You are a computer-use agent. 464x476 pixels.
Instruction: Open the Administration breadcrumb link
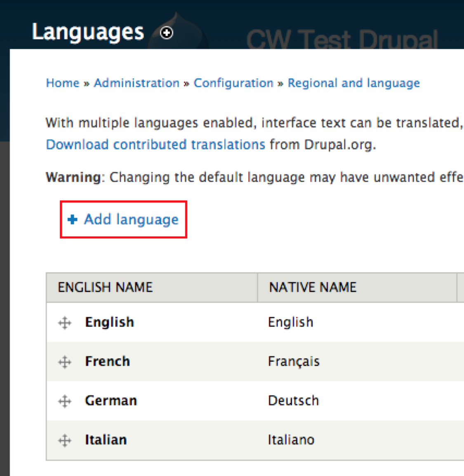(x=137, y=83)
